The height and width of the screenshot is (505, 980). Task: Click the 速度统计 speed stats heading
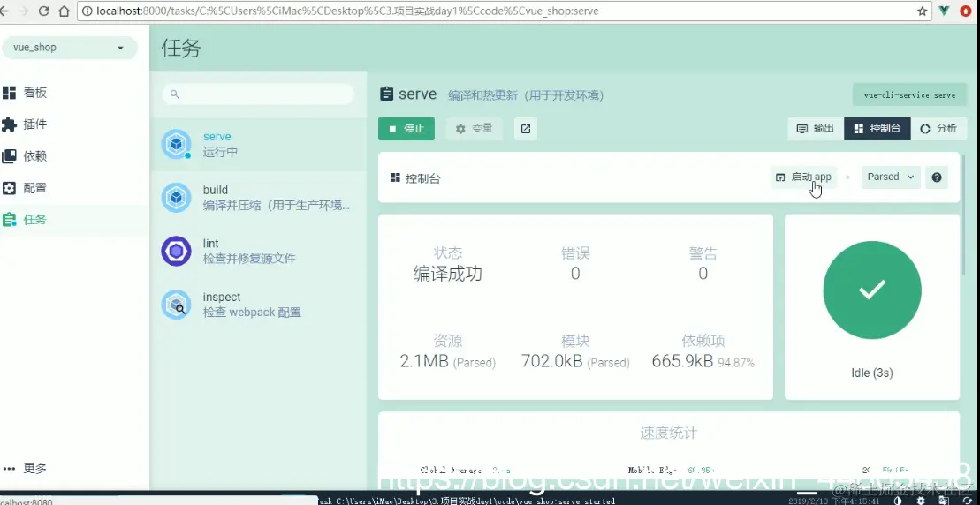[x=669, y=433]
